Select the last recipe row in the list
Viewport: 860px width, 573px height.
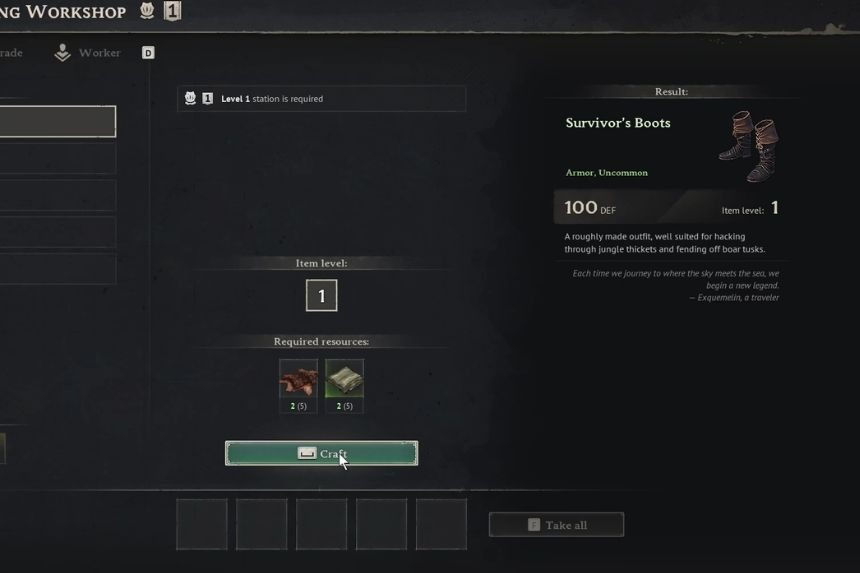click(x=58, y=269)
